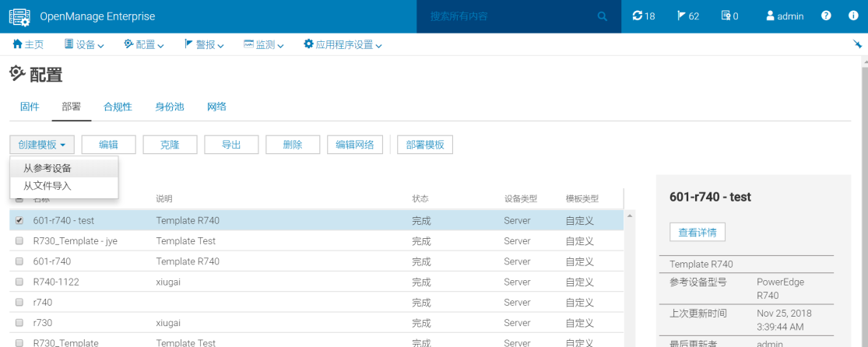
Task: Open the jobs refresh icon showing 18
Action: pos(643,16)
